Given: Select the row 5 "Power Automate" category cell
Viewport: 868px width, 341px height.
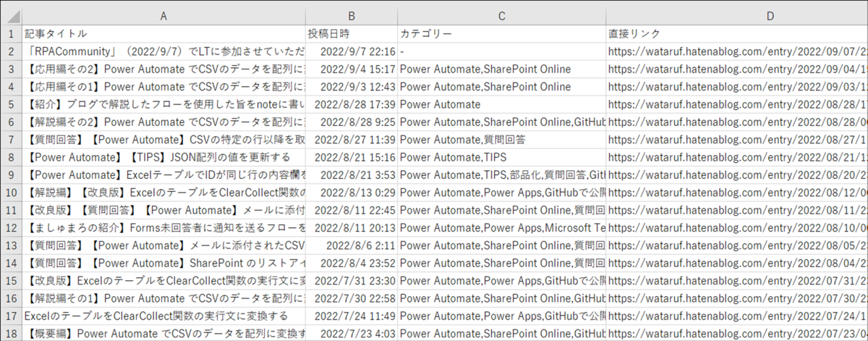Looking at the screenshot, I should click(x=501, y=104).
